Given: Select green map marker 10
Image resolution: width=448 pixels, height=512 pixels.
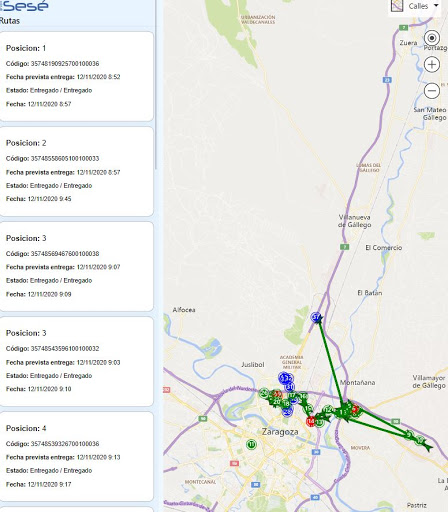Looking at the screenshot, I should pyautogui.click(x=420, y=441).
